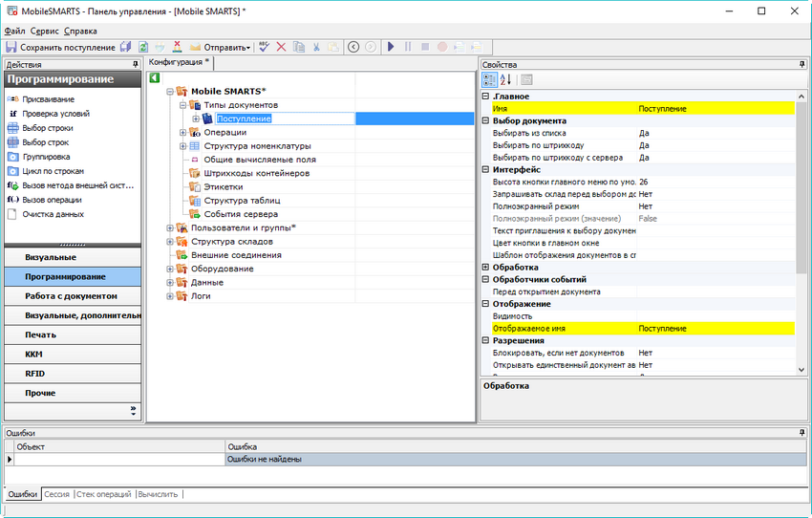Collapse the Mobile SMARTS root node
Image resolution: width=812 pixels, height=518 pixels.
click(170, 92)
